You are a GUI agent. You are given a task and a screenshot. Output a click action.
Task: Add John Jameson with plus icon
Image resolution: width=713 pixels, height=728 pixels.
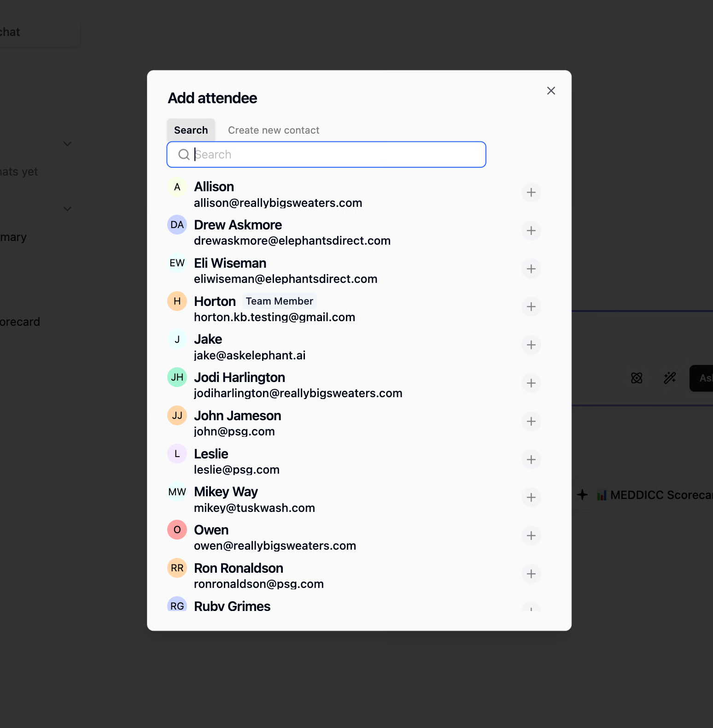pyautogui.click(x=531, y=422)
